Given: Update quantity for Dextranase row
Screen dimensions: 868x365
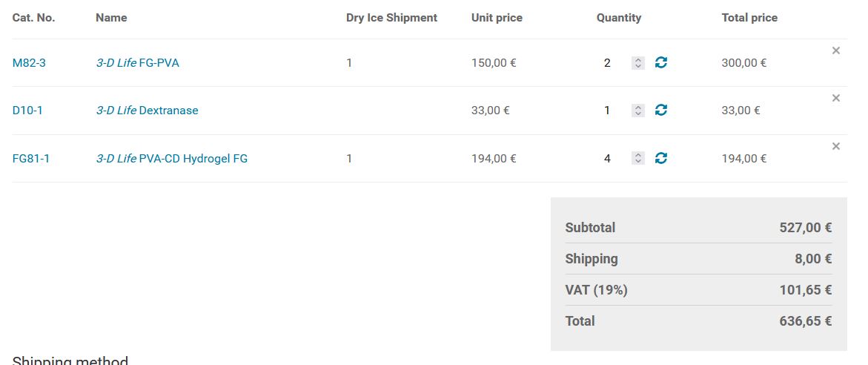Looking at the screenshot, I should tap(661, 111).
